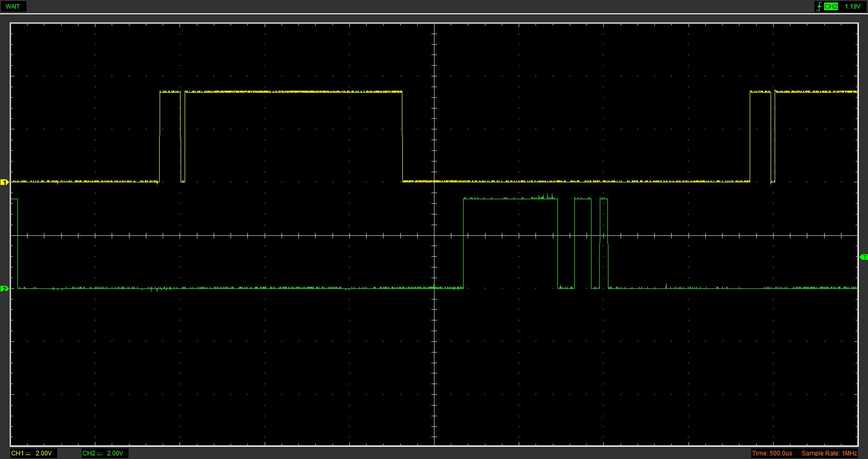Click the Sample Rate 1MHz readout
This screenshot has width=868, height=459.
point(829,453)
